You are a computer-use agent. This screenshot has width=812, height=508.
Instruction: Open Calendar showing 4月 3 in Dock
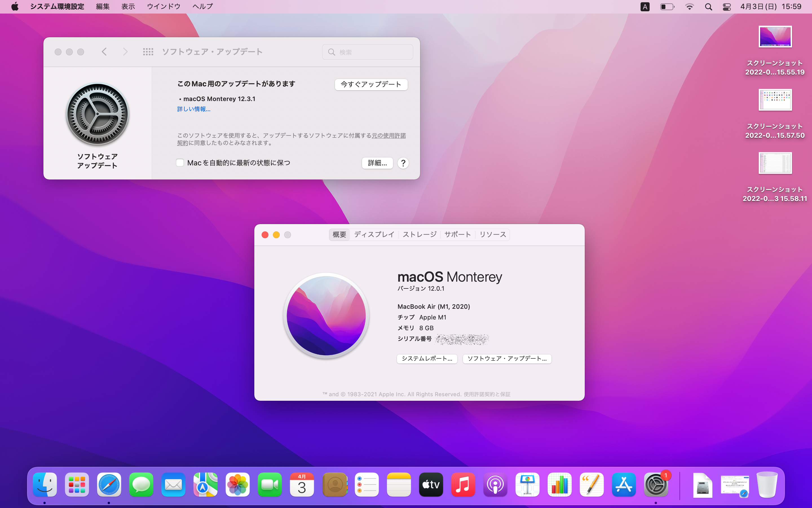(302, 485)
